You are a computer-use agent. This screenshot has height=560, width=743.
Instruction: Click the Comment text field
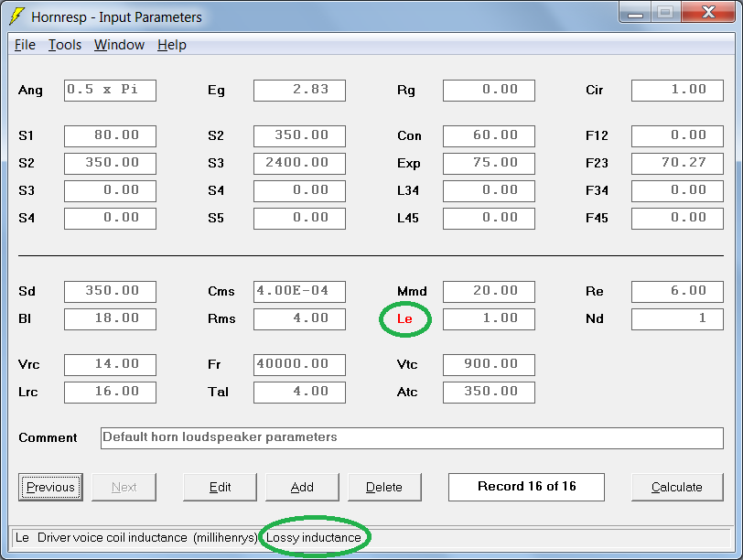click(412, 438)
